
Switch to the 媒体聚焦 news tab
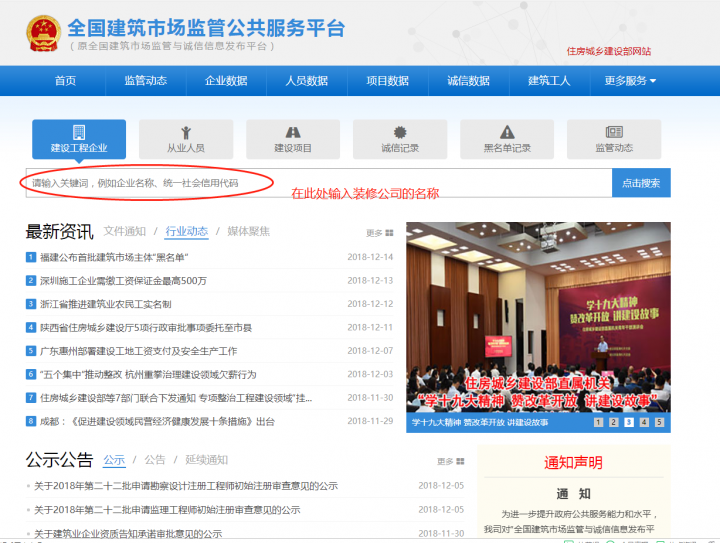click(x=248, y=231)
